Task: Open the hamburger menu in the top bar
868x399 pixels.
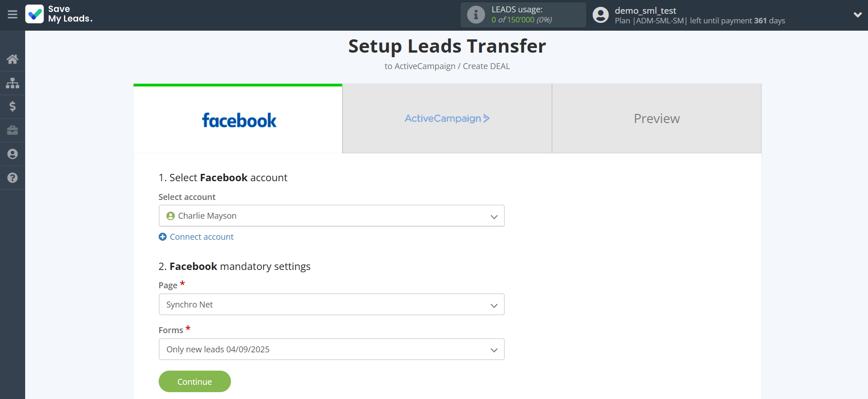Action: point(12,15)
